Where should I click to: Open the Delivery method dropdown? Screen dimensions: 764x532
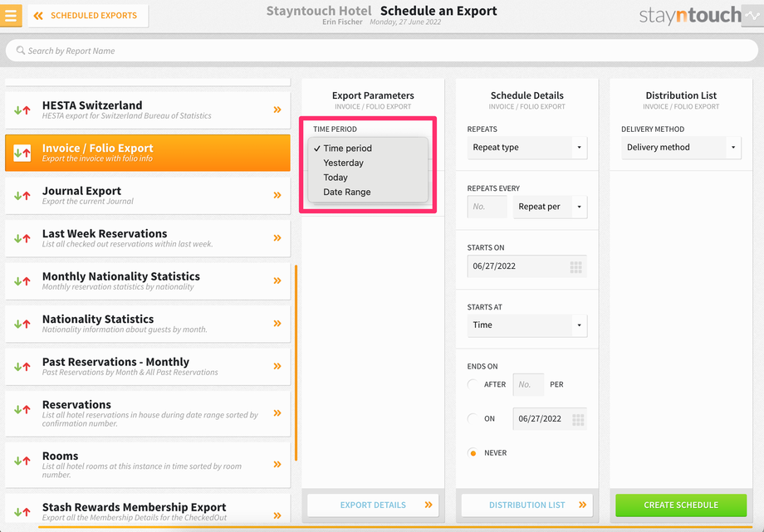pos(681,147)
